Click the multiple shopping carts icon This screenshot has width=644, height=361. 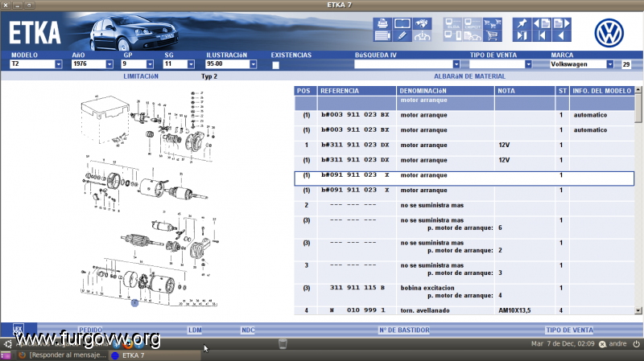tap(493, 23)
